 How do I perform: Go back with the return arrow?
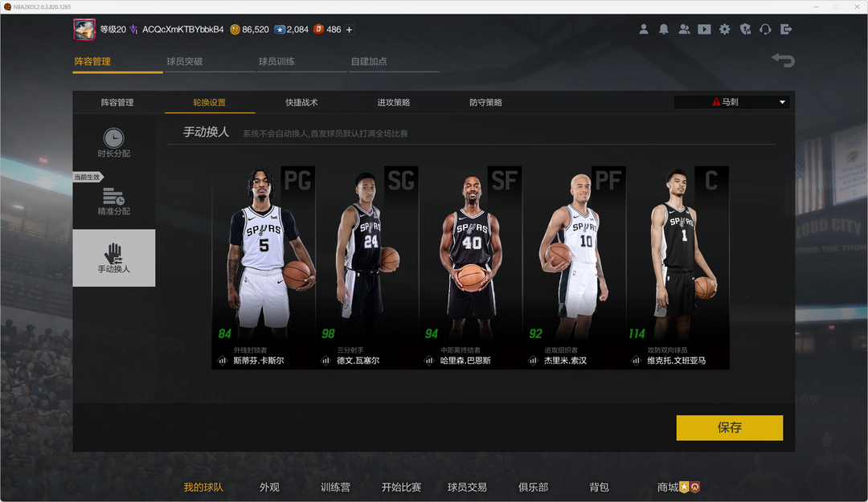[783, 59]
